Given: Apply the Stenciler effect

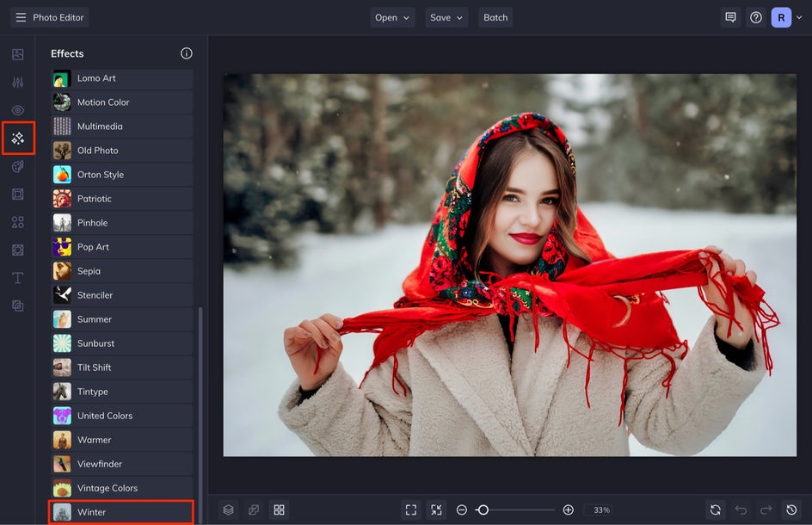Looking at the screenshot, I should pos(122,295).
